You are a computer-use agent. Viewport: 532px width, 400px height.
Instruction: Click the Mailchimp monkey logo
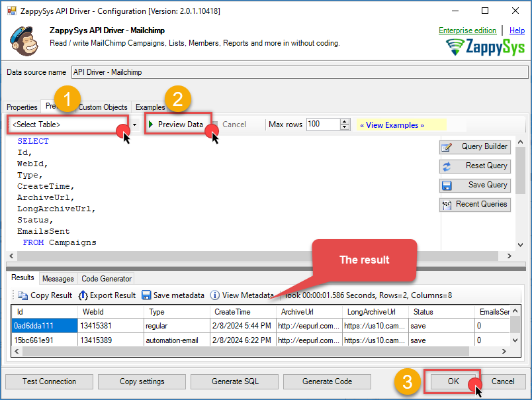(24, 41)
